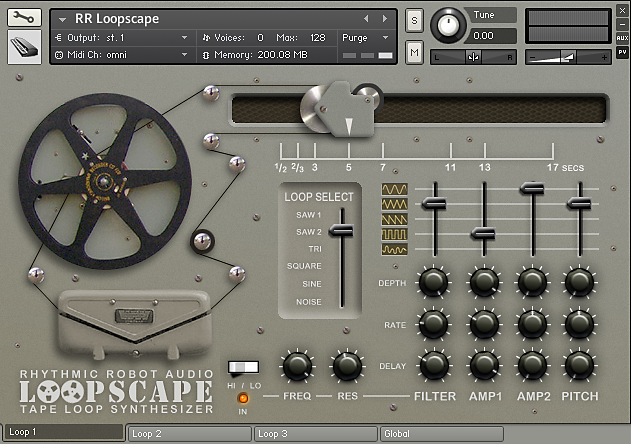The image size is (631, 444).
Task: Click the Loop Select slider handle
Action: pyautogui.click(x=342, y=230)
